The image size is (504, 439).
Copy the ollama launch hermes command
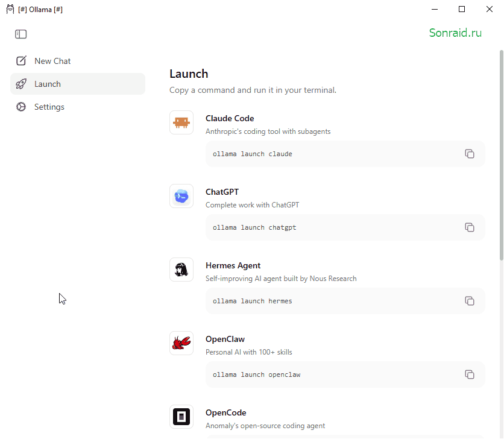coord(470,301)
